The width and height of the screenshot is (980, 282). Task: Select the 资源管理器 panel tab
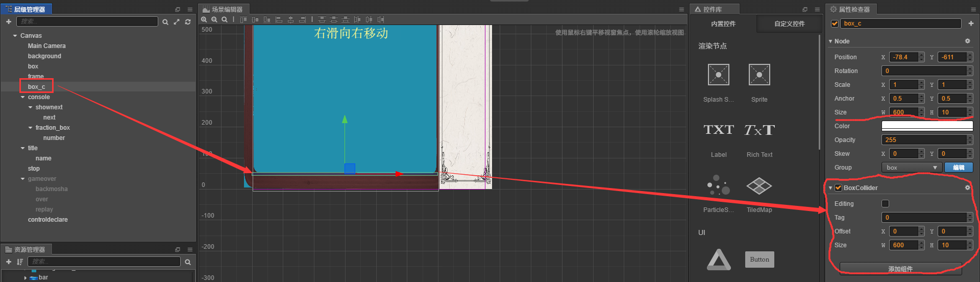click(26, 249)
